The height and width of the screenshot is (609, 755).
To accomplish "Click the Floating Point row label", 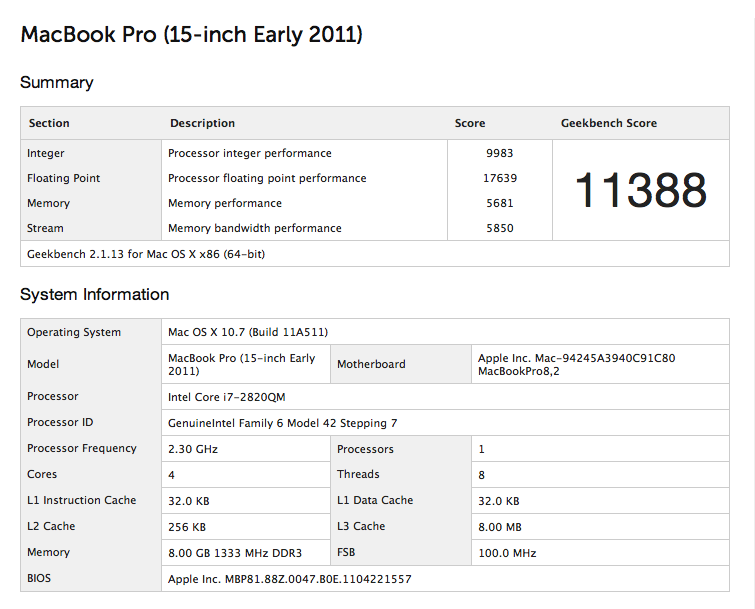I will (64, 178).
